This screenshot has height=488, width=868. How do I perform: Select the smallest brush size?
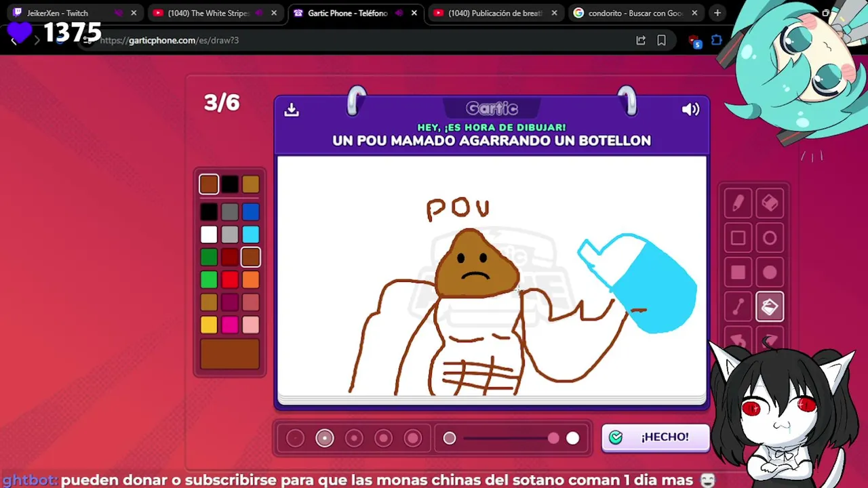pos(295,439)
